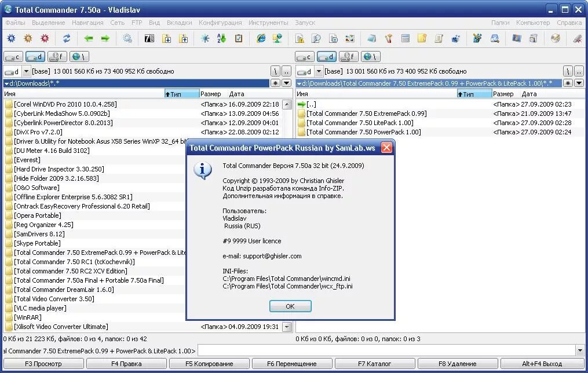This screenshot has width=588, height=373.
Task: Go up with right panel double-dot button
Action: [x=579, y=71]
